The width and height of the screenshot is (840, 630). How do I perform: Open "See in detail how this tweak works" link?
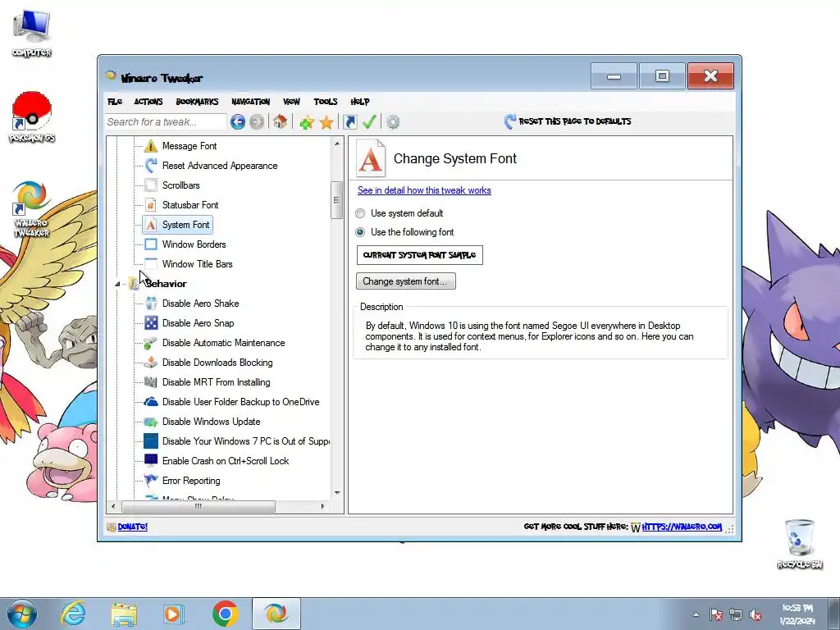(x=424, y=190)
